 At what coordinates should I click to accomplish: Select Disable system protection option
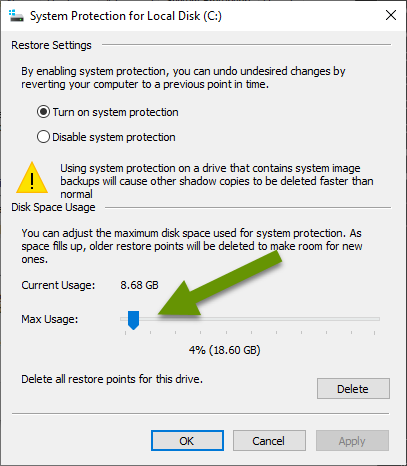[106, 137]
